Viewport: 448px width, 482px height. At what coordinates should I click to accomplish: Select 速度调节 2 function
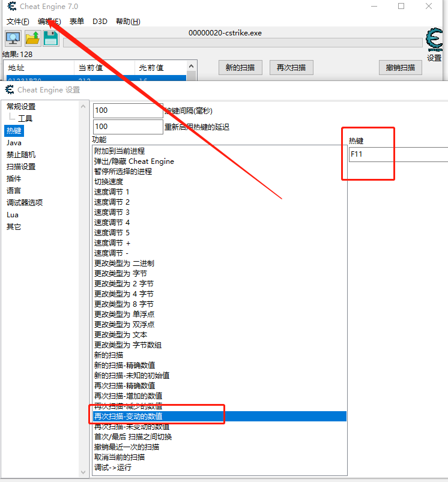click(112, 202)
